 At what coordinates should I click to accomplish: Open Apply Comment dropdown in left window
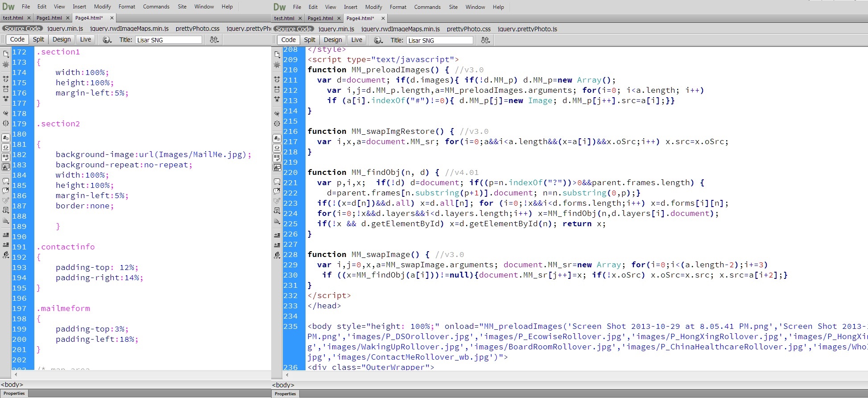6,181
